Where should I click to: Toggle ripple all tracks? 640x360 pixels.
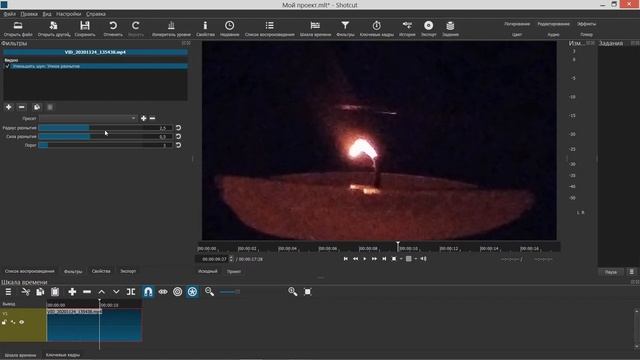(192, 292)
